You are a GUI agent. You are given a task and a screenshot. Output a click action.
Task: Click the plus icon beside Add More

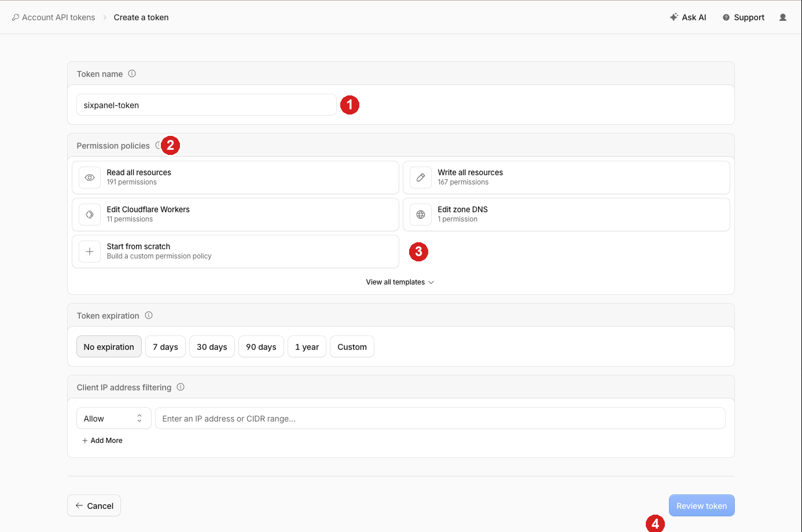point(85,441)
